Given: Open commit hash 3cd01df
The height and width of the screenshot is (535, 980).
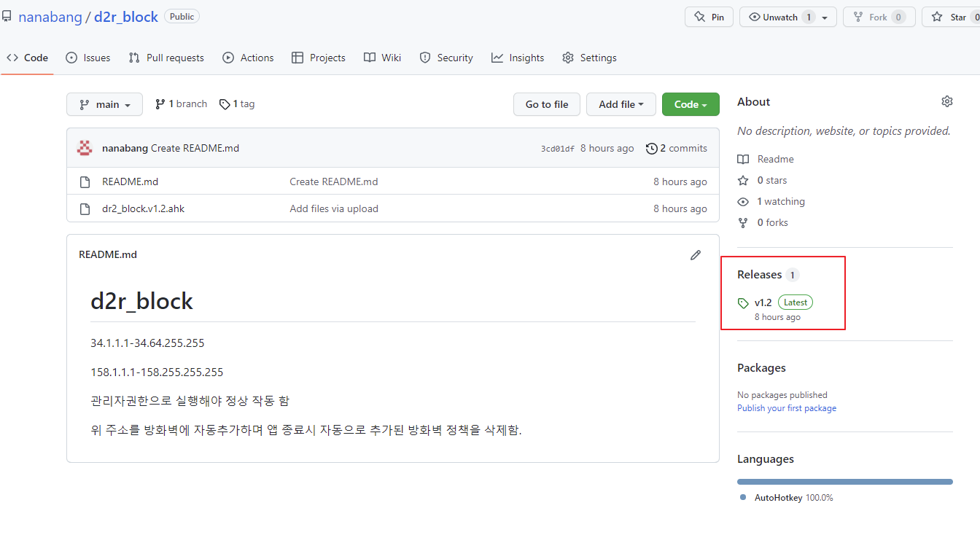Looking at the screenshot, I should coord(557,149).
